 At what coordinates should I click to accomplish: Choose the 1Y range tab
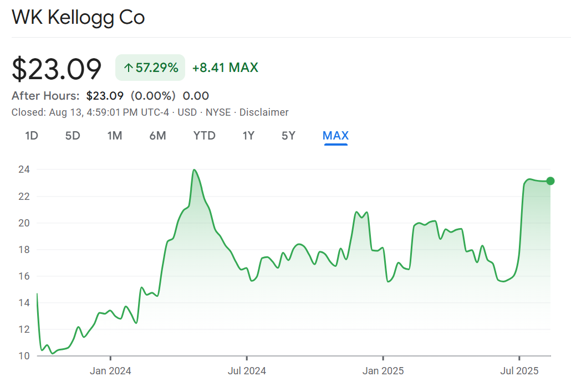click(x=248, y=136)
